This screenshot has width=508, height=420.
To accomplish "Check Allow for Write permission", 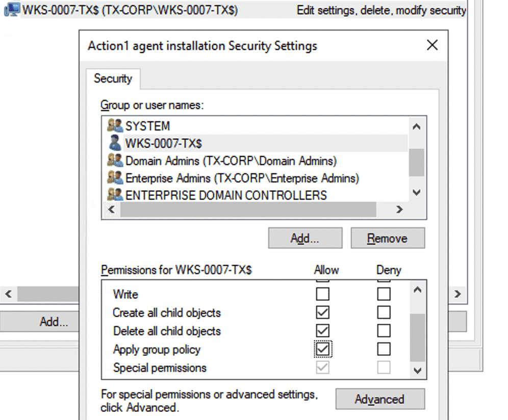I will pyautogui.click(x=322, y=294).
